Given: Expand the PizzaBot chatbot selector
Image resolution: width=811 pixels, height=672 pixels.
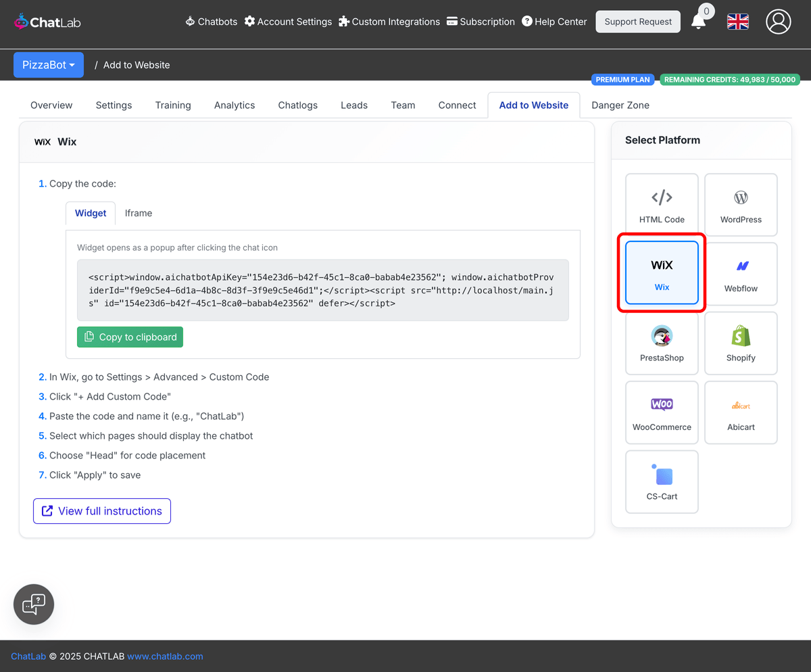Looking at the screenshot, I should click(48, 64).
